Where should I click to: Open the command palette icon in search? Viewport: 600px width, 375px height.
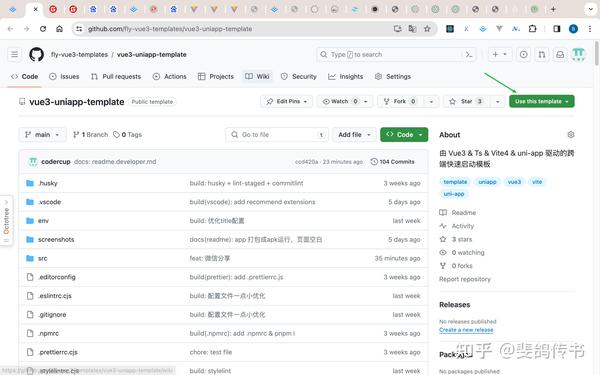pyautogui.click(x=469, y=55)
